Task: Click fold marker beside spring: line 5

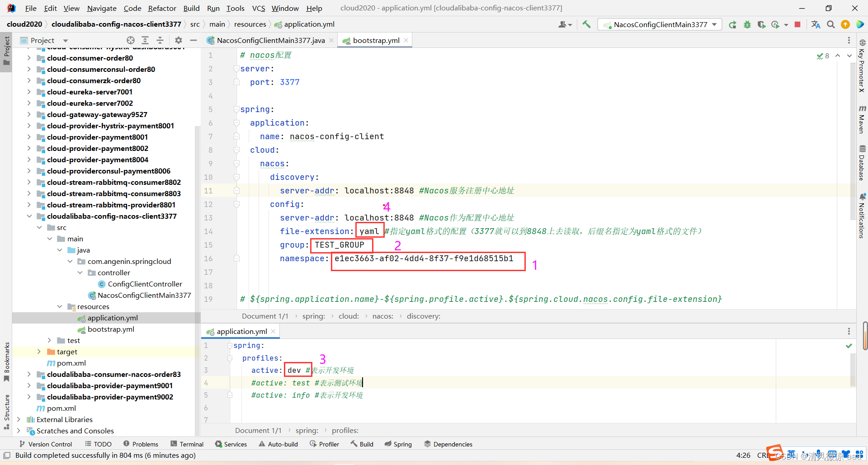Action: [x=236, y=109]
